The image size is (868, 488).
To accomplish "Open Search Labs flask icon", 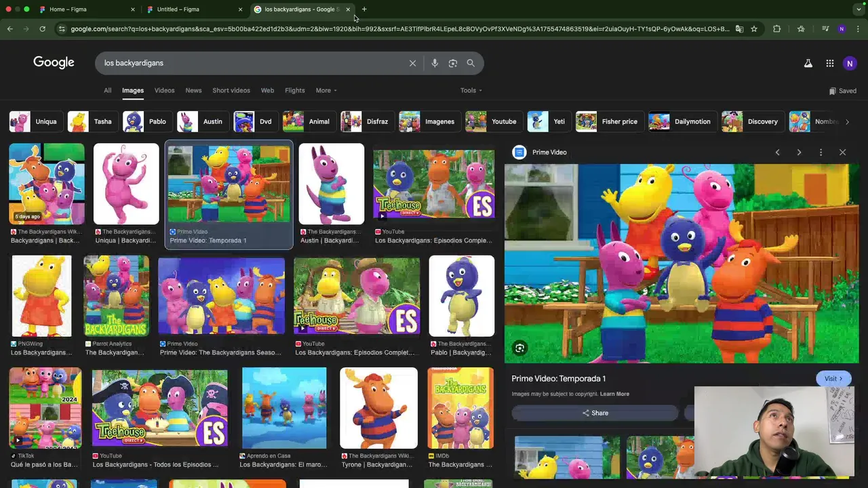I will click(x=808, y=63).
